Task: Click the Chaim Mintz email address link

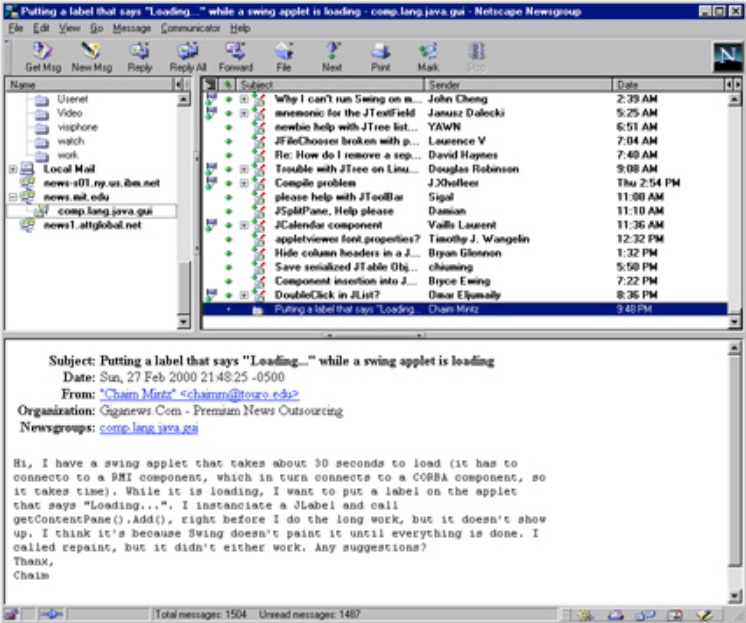Action: pos(199,394)
